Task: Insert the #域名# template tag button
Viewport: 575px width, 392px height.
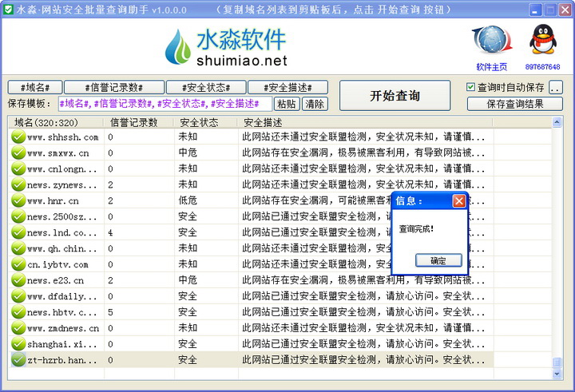Action: (35, 88)
